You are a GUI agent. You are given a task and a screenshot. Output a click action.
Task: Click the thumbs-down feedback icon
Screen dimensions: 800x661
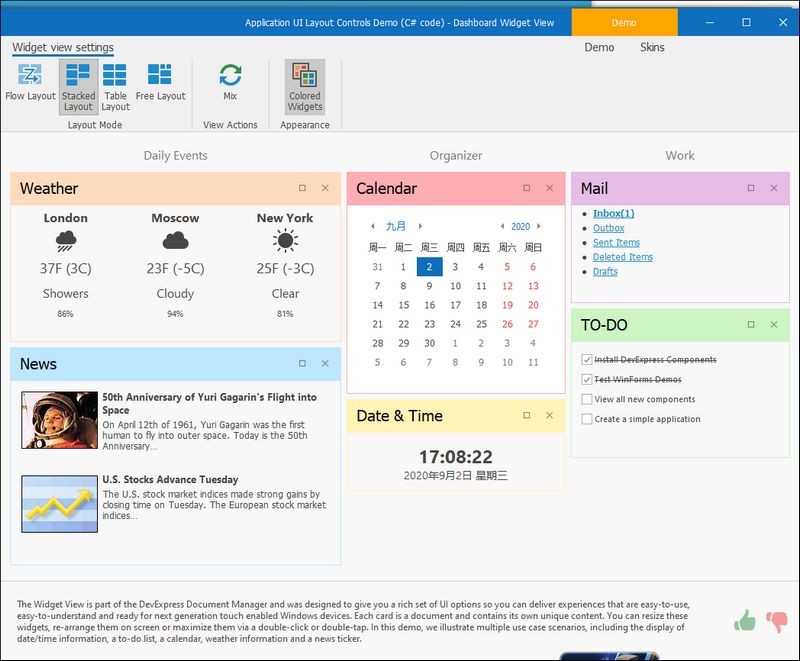[775, 621]
